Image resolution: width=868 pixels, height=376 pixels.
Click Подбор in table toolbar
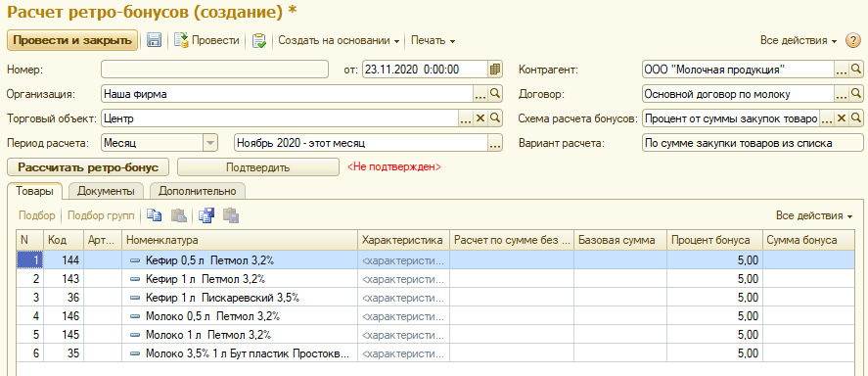coord(37,215)
